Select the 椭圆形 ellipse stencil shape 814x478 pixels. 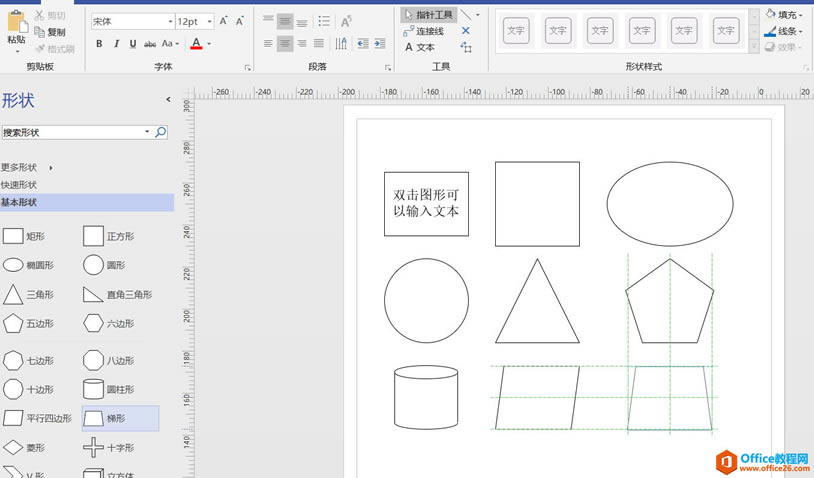pos(28,265)
